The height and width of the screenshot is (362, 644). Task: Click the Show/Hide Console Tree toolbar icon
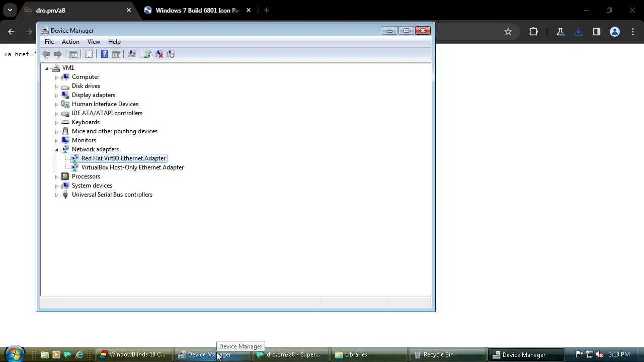tap(73, 54)
